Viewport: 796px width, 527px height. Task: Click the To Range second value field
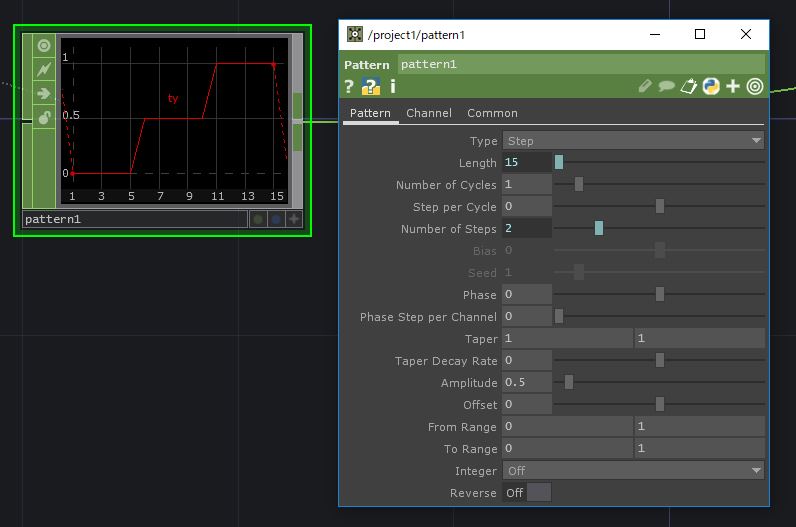click(x=700, y=448)
